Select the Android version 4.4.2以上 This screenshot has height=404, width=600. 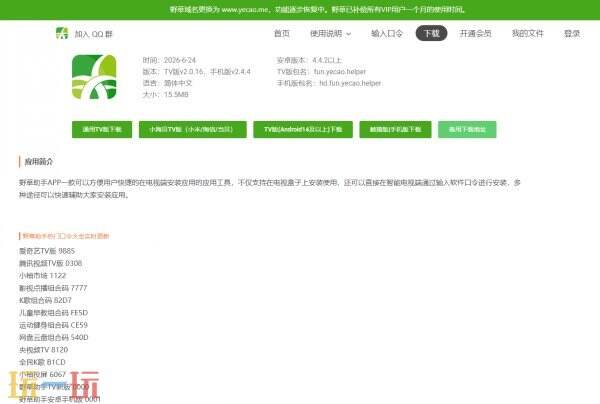click(327, 60)
